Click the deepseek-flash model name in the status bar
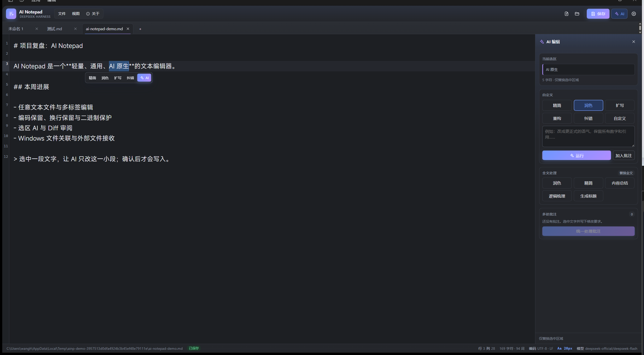Image resolution: width=644 pixels, height=355 pixels. point(611,349)
